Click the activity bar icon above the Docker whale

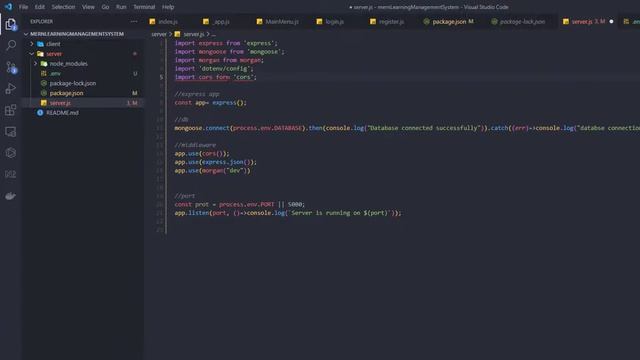(11, 174)
